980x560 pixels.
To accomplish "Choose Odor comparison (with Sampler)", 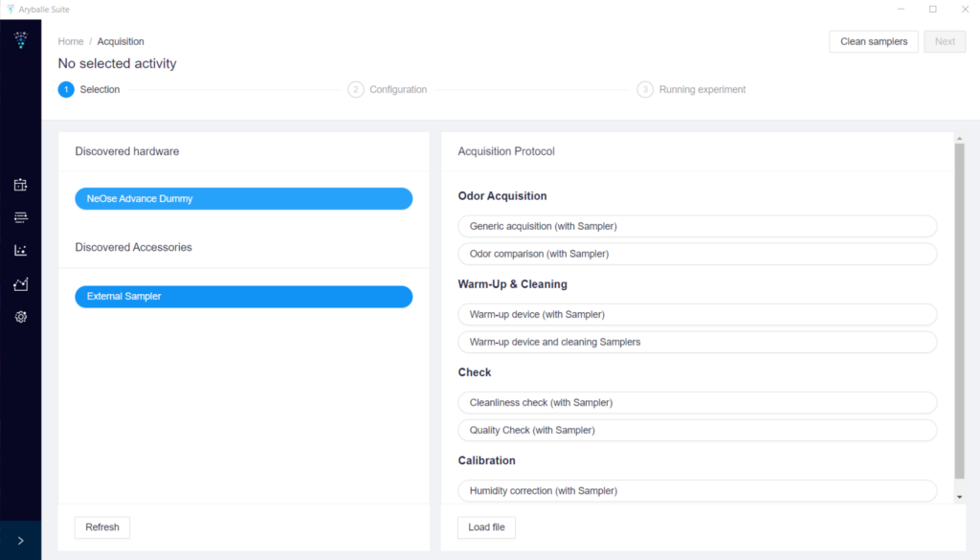I will point(698,254).
